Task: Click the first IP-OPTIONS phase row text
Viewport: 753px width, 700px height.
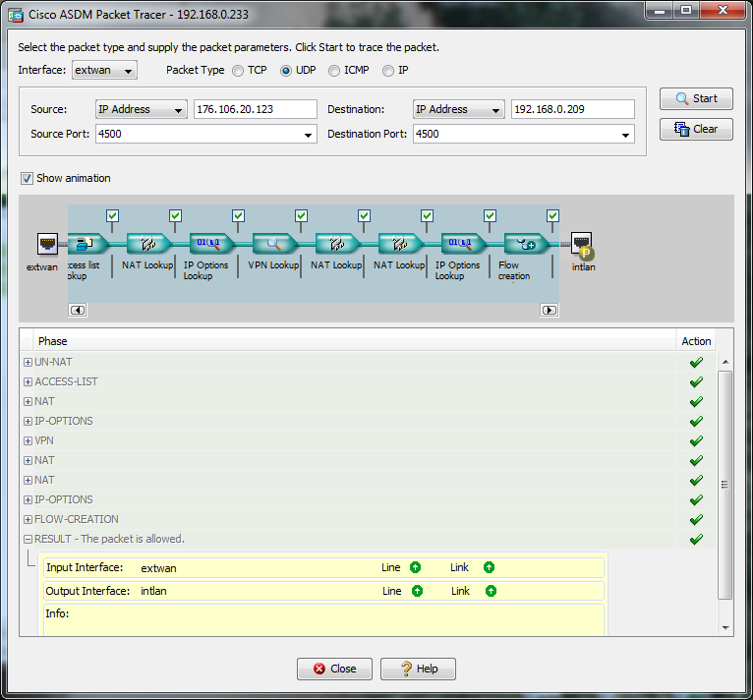Action: pos(64,422)
